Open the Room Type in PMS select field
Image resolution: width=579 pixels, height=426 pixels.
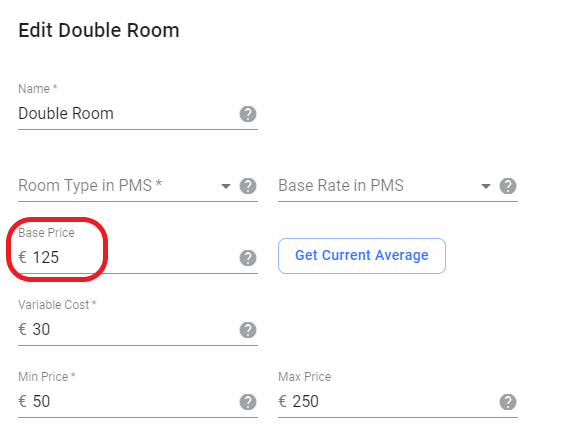pyautogui.click(x=125, y=186)
